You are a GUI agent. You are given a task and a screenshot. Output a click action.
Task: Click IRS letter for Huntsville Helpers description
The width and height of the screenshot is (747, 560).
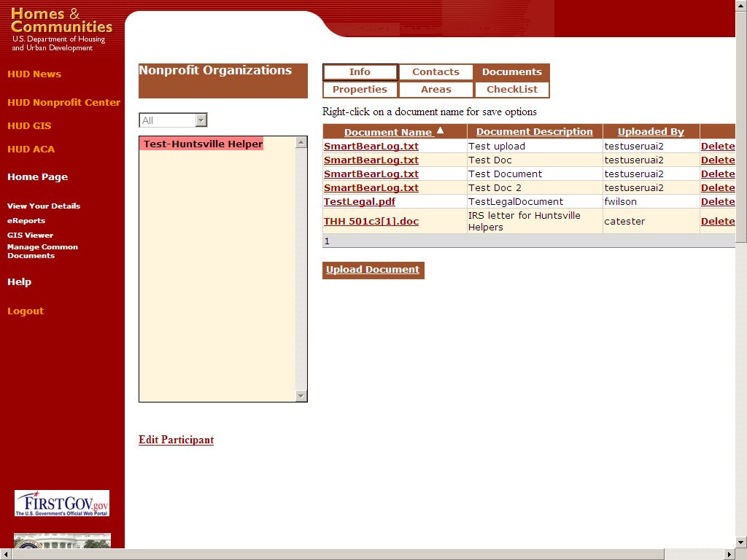click(535, 221)
